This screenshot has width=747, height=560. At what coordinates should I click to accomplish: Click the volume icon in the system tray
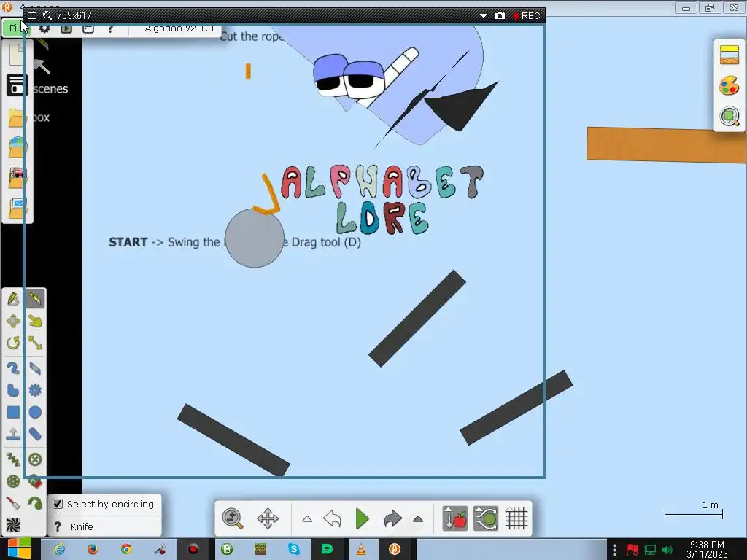[667, 550]
